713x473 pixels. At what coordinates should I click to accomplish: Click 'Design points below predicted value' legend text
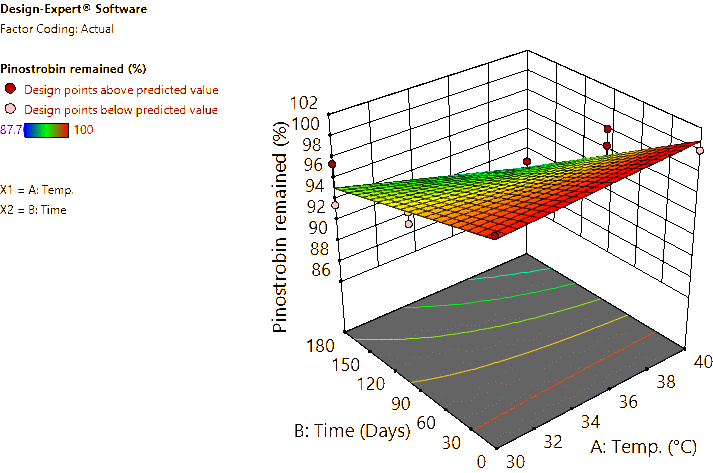click(x=121, y=108)
